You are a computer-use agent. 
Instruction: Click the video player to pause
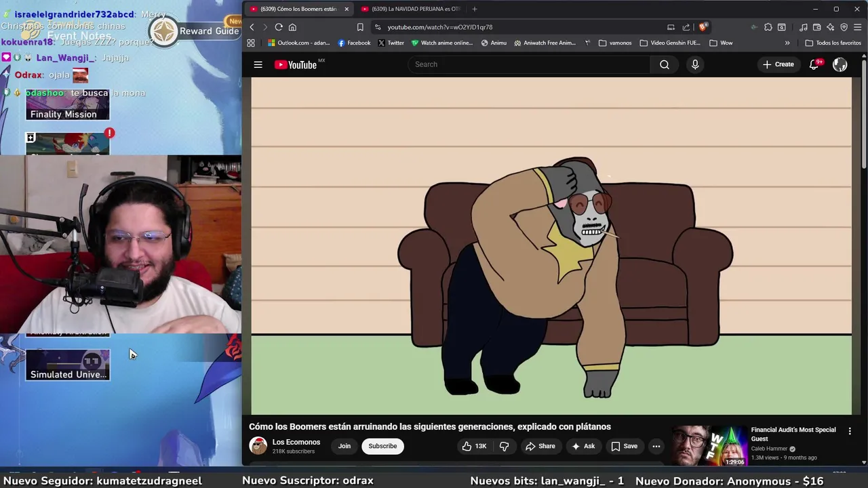pyautogui.click(x=551, y=245)
